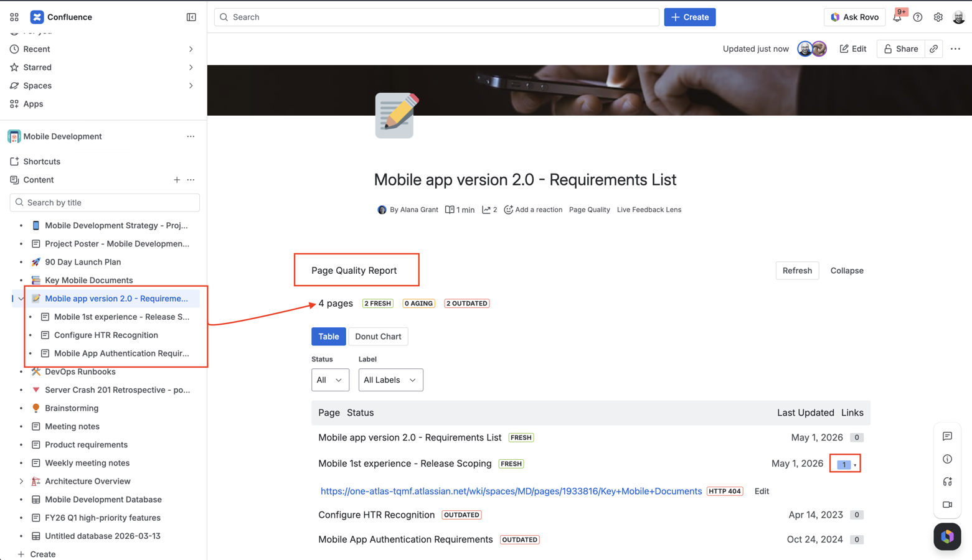The image size is (972, 560).
Task: Expand the Recent section chevron
Action: [191, 49]
